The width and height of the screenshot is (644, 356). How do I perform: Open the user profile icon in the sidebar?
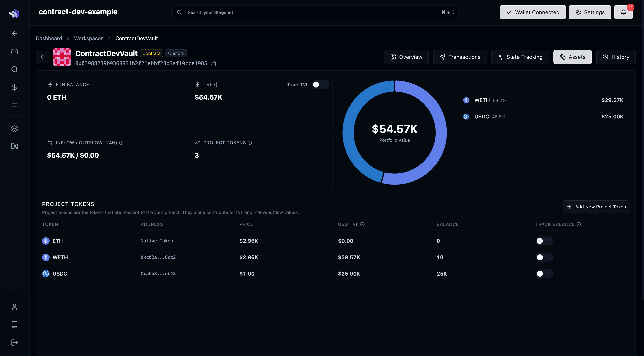point(15,307)
